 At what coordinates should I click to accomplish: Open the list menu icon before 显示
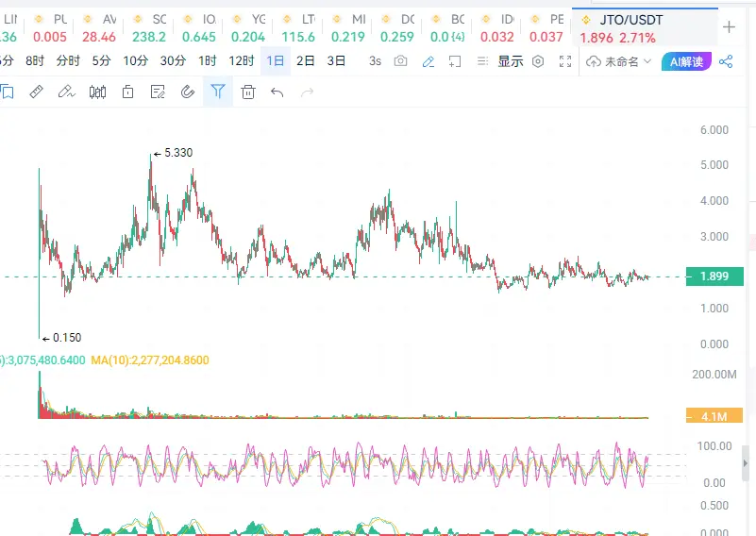(x=482, y=61)
